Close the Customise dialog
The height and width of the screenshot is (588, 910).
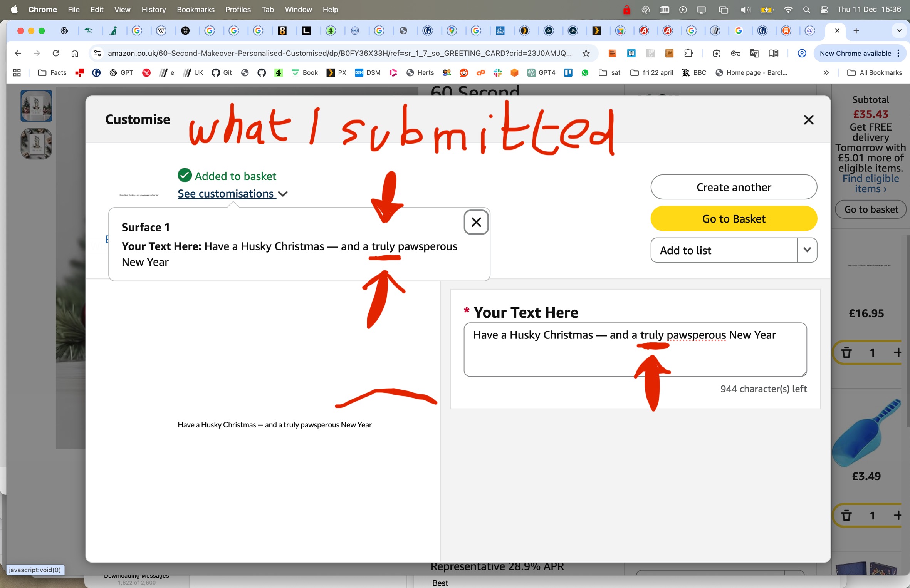coord(809,120)
